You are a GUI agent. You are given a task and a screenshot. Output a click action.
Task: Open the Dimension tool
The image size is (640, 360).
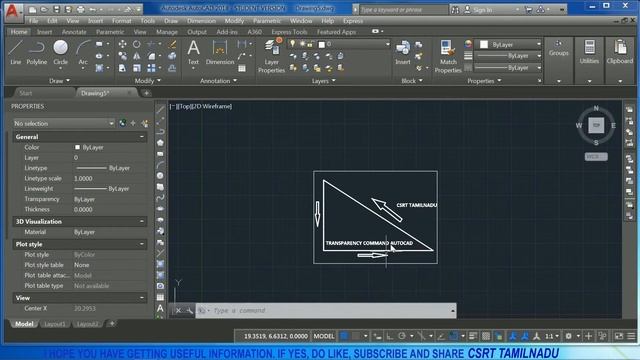[220, 52]
